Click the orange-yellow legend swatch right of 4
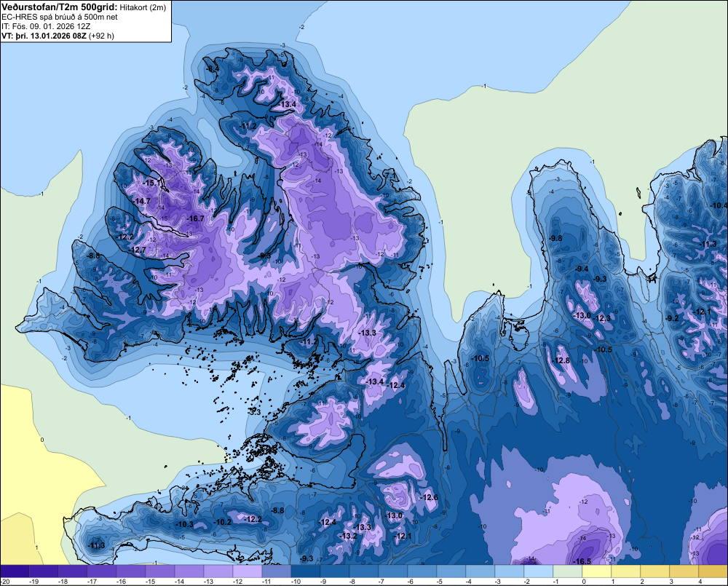The width and height of the screenshot is (728, 586). coord(713,571)
